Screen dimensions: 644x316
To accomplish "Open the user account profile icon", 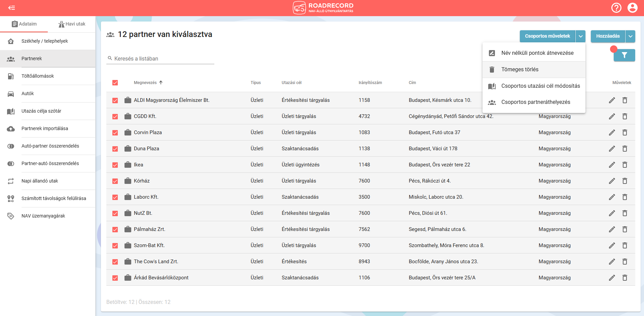I will coord(632,8).
